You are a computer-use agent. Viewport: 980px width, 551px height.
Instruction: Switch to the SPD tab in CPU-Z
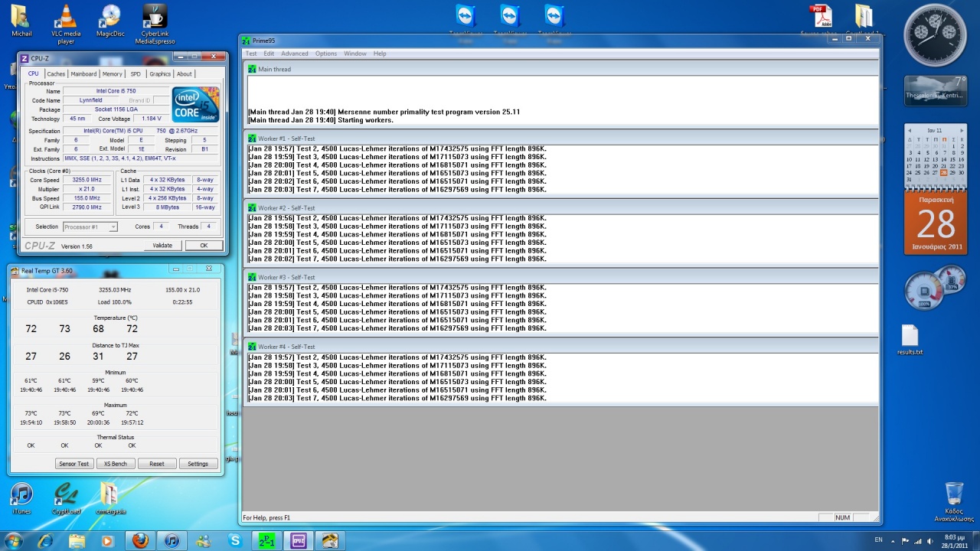136,74
